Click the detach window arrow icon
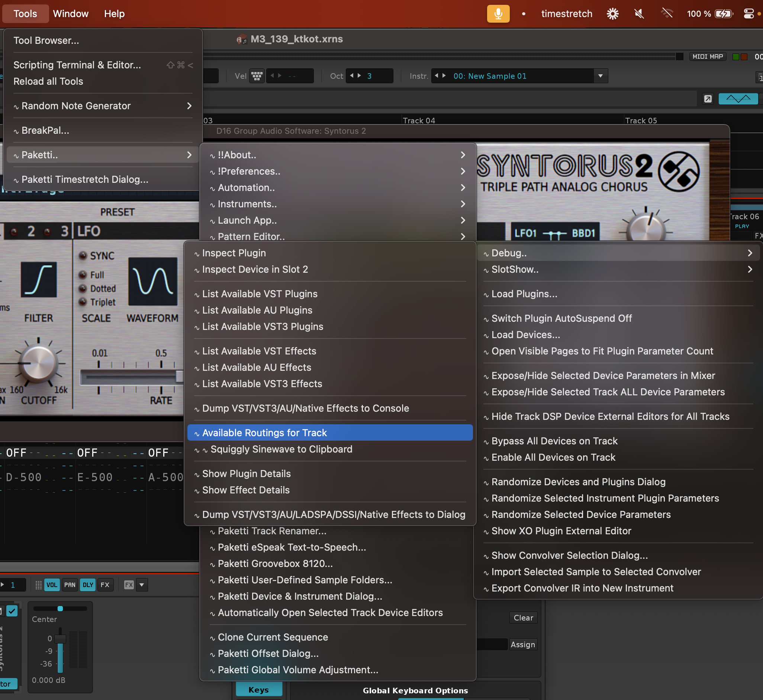This screenshot has width=763, height=700. pyautogui.click(x=707, y=99)
